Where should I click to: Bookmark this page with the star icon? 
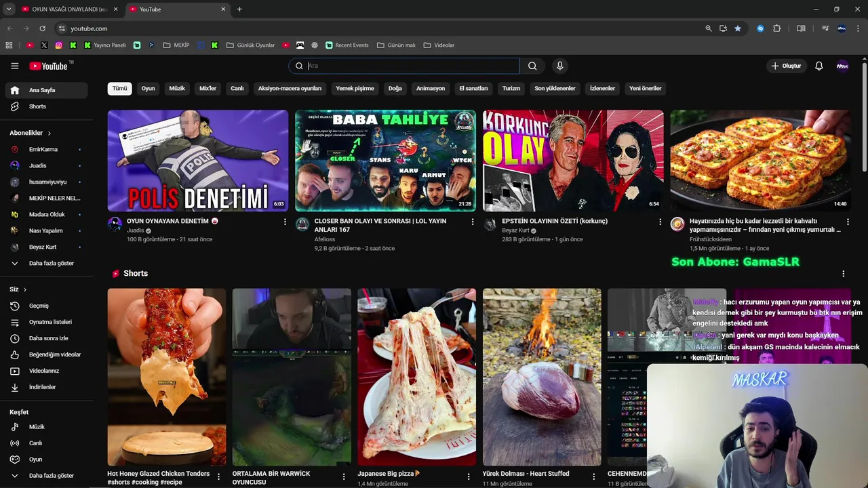pos(737,28)
